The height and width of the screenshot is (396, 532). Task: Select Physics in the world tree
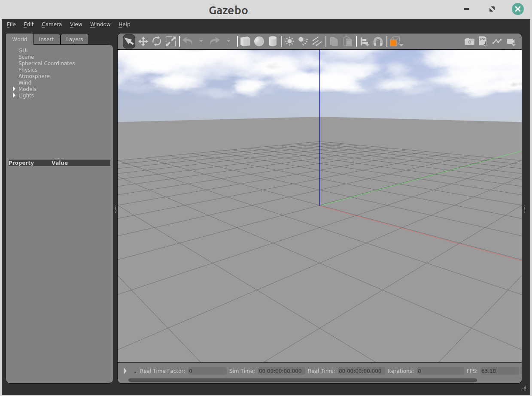click(x=28, y=70)
